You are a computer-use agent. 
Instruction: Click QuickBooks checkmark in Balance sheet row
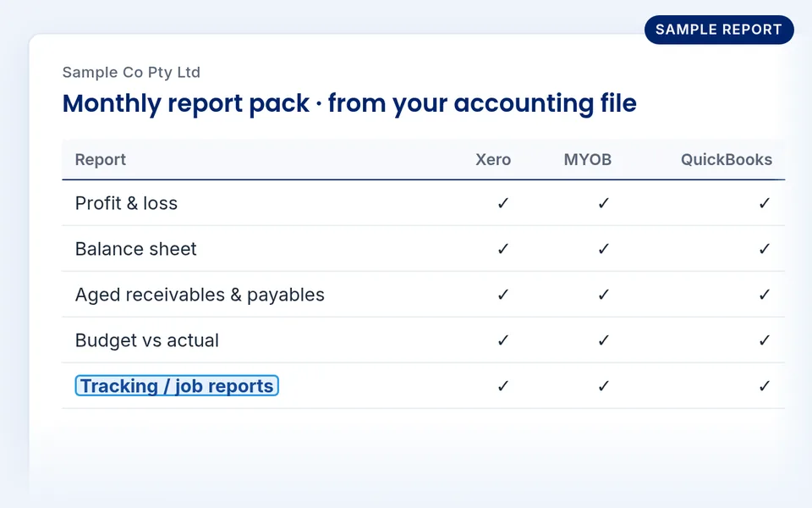click(x=765, y=249)
